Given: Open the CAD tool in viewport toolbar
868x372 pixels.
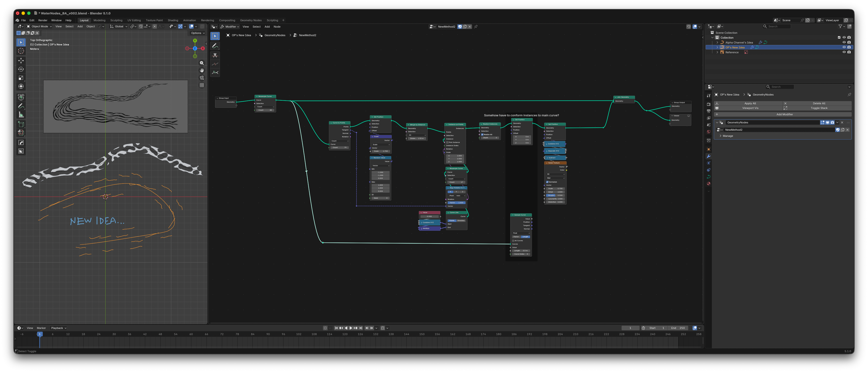Looking at the screenshot, I should click(x=21, y=97).
